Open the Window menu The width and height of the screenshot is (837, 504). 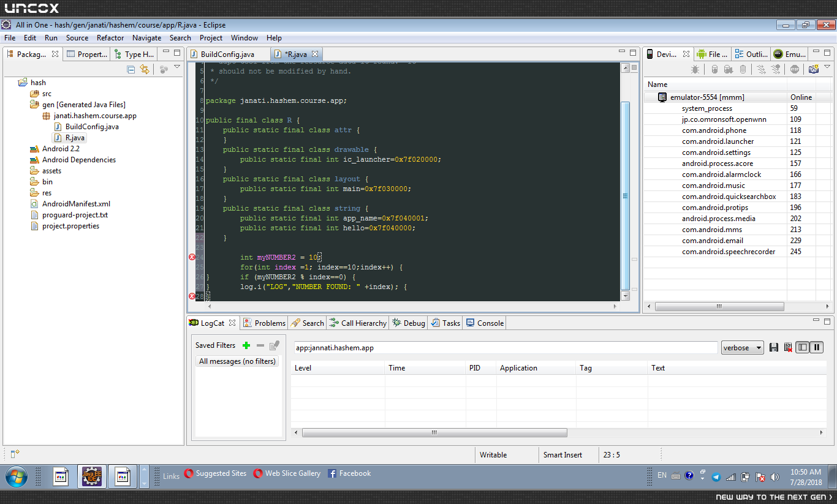tap(244, 38)
